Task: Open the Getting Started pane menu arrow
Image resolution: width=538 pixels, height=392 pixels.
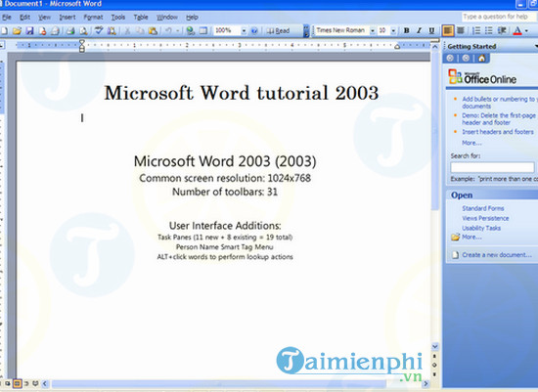Action: click(536, 46)
